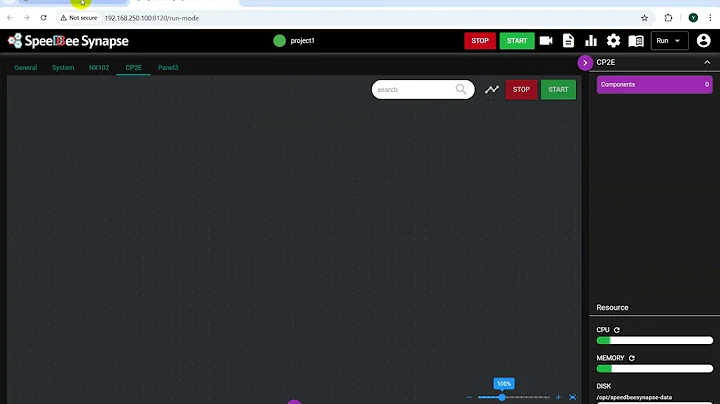Open the Chrome three-dot menu

710,18
